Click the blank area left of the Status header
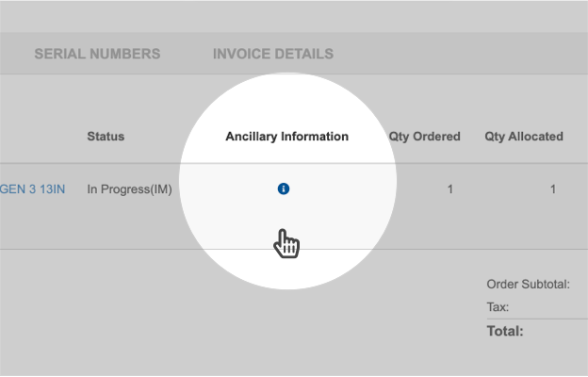Viewport: 588px width, 377px height. click(38, 137)
